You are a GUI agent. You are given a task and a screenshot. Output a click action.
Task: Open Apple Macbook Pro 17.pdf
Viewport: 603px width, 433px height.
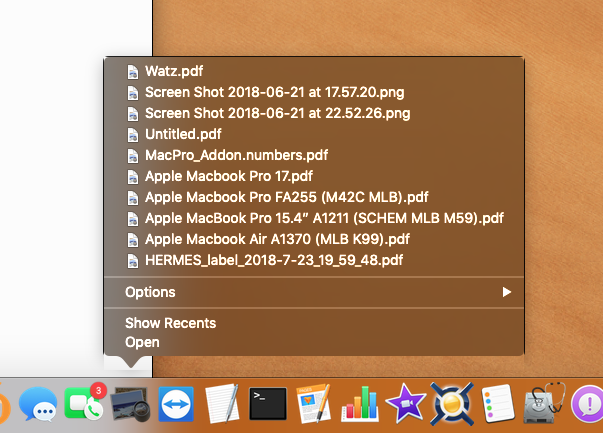(313, 176)
